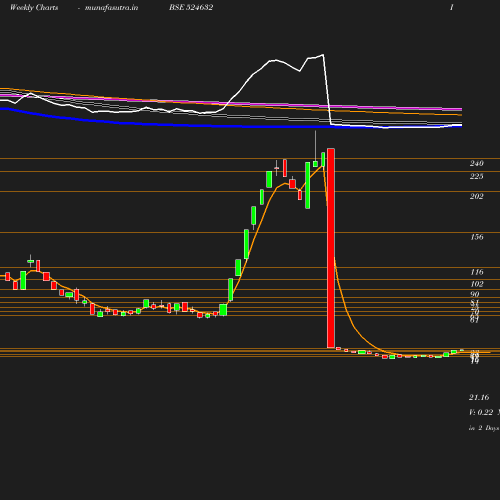Click the tallest green candle near 225
500x500 pixels.
click(308, 185)
